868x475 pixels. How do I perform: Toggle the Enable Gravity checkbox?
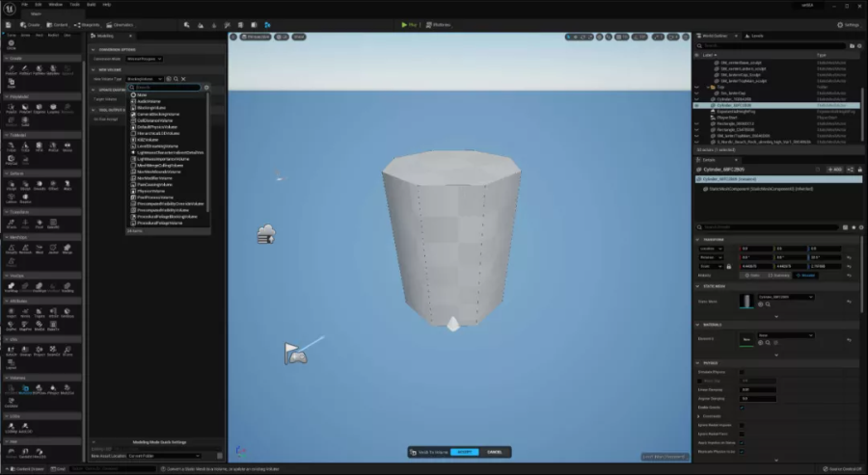tap(742, 408)
